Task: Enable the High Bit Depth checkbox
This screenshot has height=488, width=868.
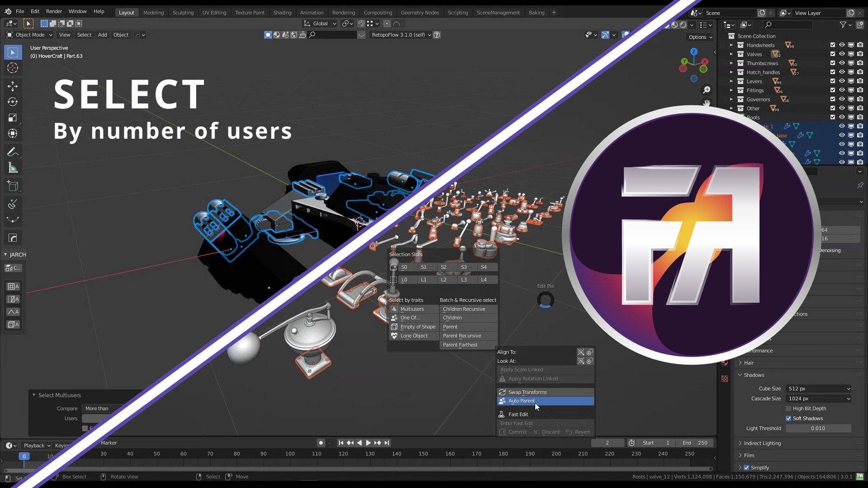Action: tap(788, 409)
